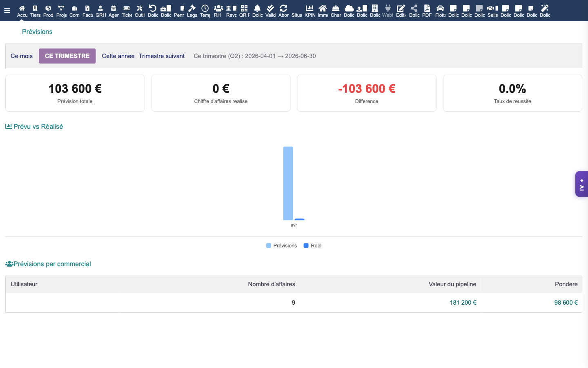Screen dimensions: 588x368
Task: Open the Tickets module
Action: coord(127,11)
